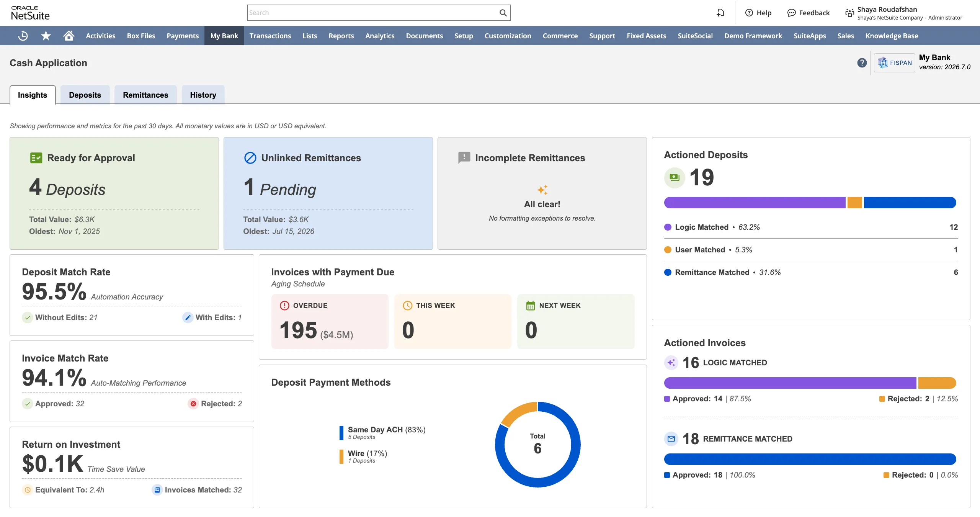Open the Ready for Approval card
The width and height of the screenshot is (980, 517).
point(114,193)
